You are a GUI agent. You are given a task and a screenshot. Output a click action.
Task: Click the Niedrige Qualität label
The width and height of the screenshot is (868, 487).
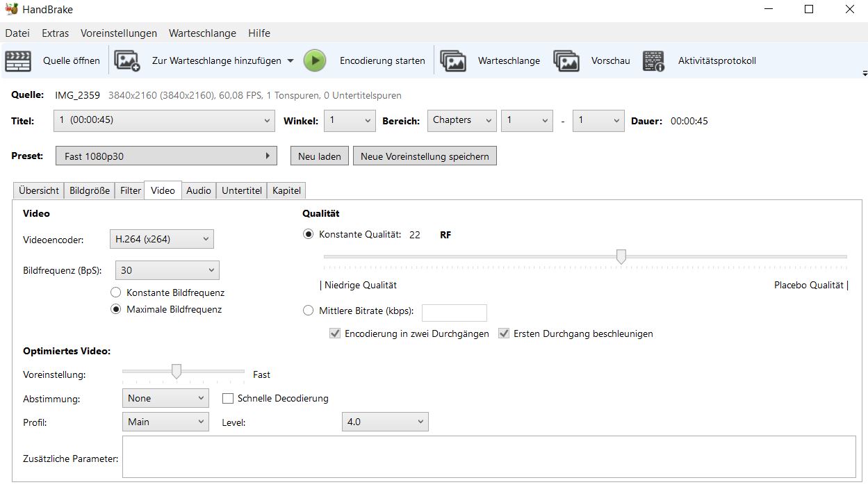point(359,286)
